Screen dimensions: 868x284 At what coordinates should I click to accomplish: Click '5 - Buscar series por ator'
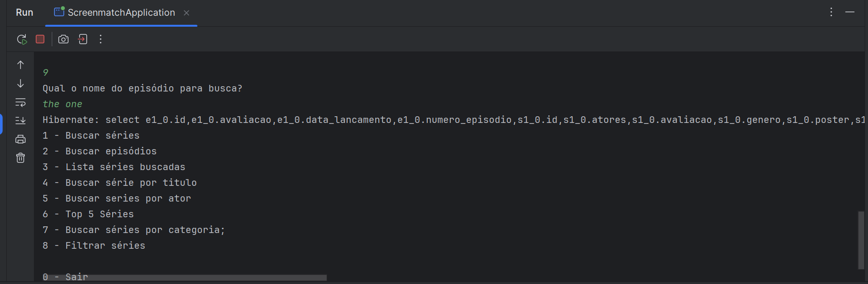click(x=117, y=199)
